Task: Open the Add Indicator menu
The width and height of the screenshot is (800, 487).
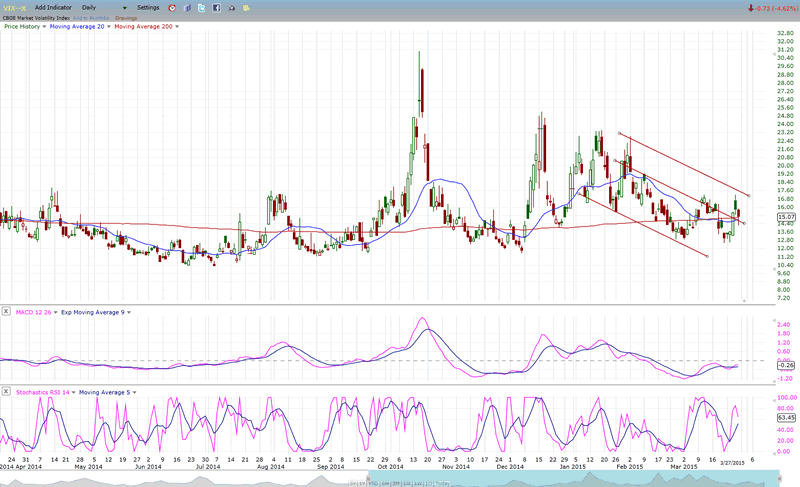Action: point(52,8)
